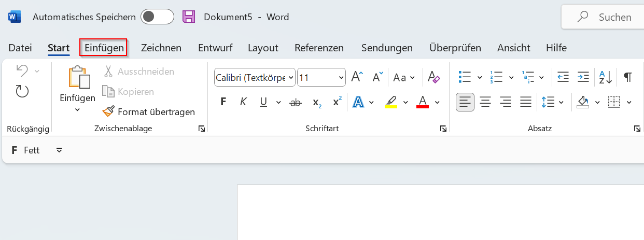
Task: Apply the yellow text highlight color
Action: click(x=391, y=102)
